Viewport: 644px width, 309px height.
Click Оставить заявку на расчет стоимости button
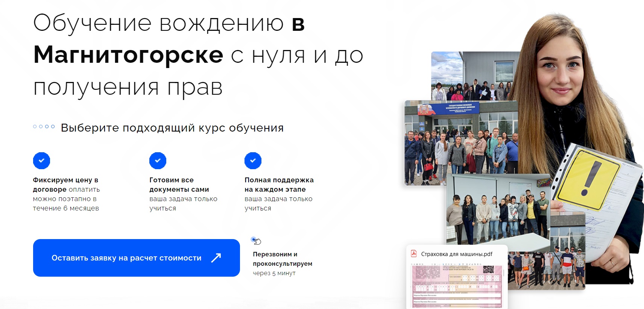pos(137,258)
